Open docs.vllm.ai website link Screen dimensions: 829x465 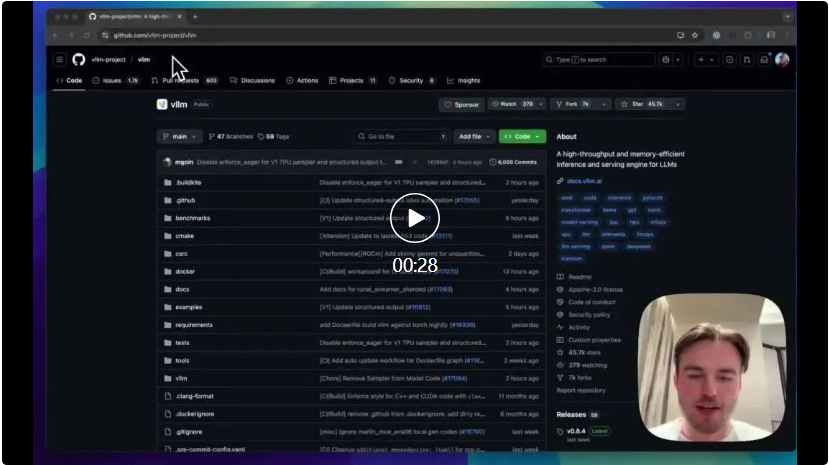coord(584,181)
